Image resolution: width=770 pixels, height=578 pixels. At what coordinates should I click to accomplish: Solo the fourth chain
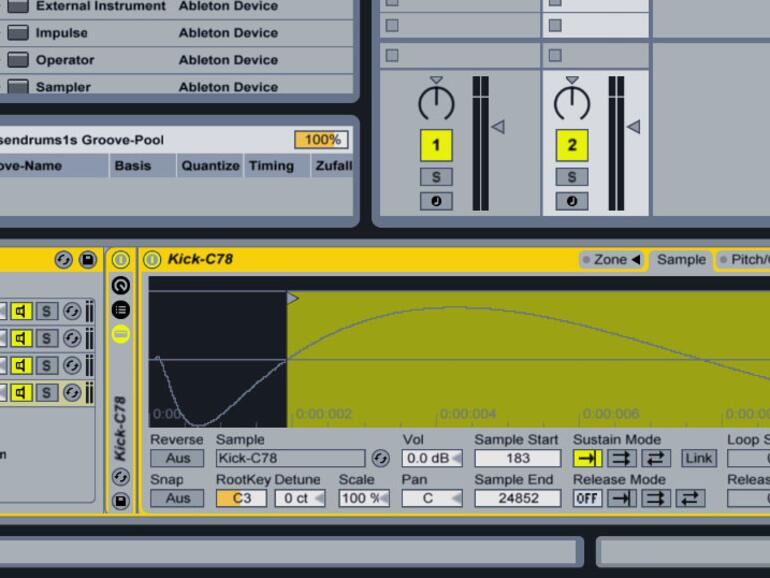pos(46,393)
